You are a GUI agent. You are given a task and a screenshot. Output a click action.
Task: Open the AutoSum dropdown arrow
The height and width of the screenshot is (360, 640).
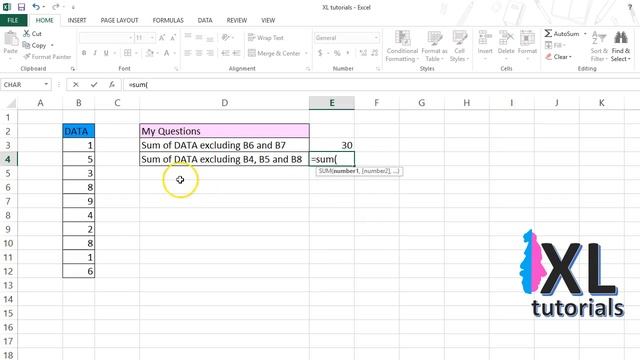[585, 33]
